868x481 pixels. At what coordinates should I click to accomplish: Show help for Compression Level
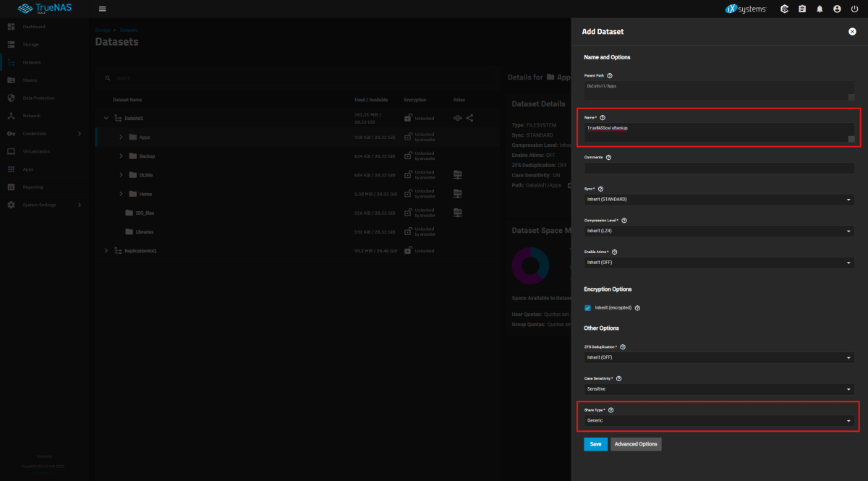pos(624,220)
